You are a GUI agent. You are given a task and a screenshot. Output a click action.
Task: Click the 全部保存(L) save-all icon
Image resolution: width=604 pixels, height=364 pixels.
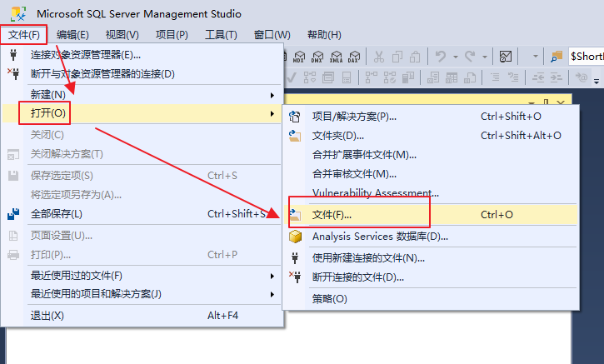pyautogui.click(x=13, y=214)
